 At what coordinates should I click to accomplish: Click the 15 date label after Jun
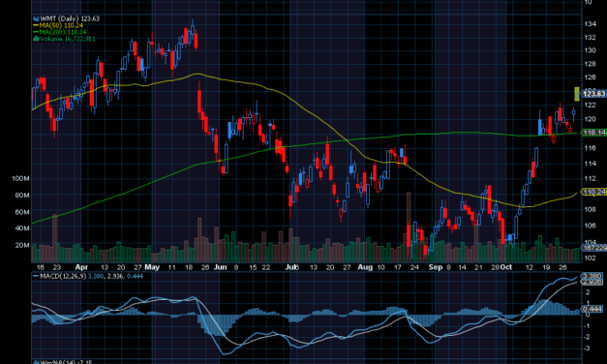pyautogui.click(x=253, y=267)
